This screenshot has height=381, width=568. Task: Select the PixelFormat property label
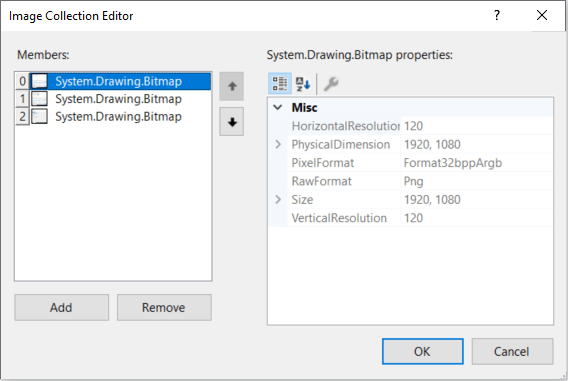tap(322, 163)
